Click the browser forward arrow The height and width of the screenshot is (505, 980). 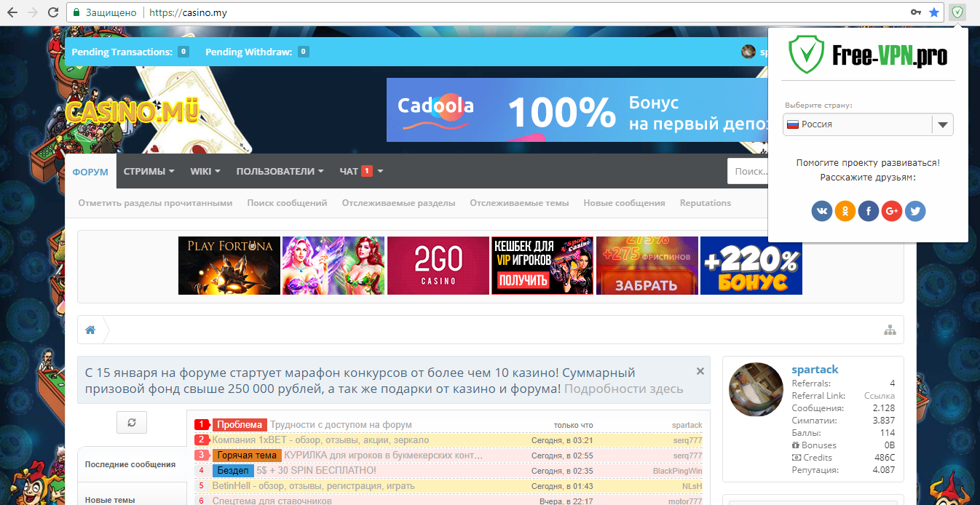click(33, 12)
